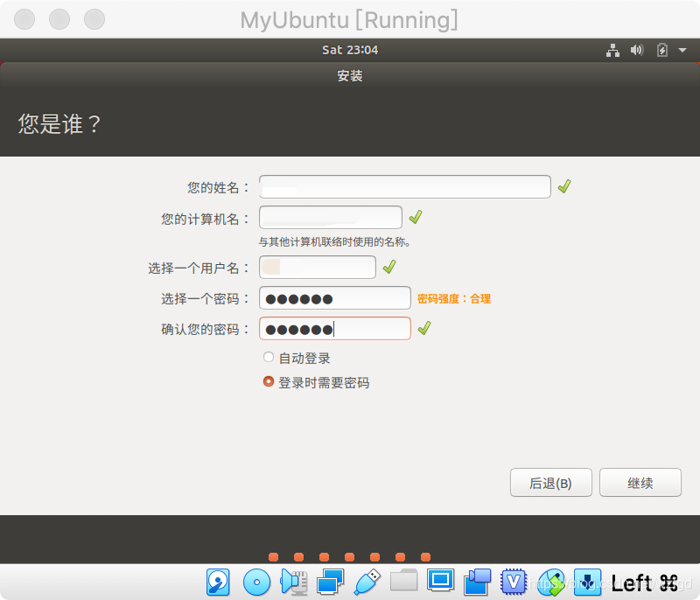Focus the 选择一个密码 password field
The image size is (700, 600).
(x=335, y=298)
